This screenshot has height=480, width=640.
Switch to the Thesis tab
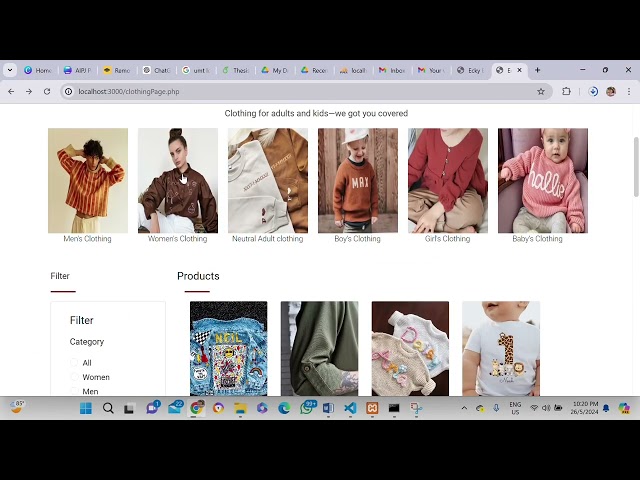coord(236,70)
